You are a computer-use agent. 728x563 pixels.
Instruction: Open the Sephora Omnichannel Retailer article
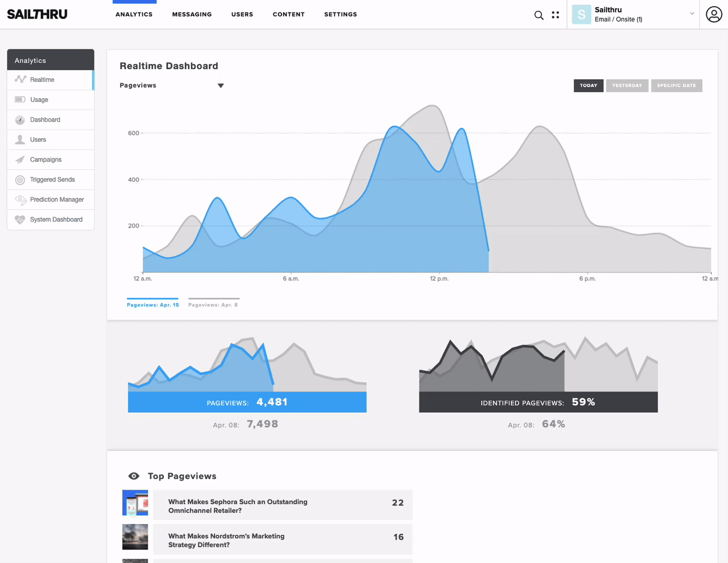click(238, 506)
